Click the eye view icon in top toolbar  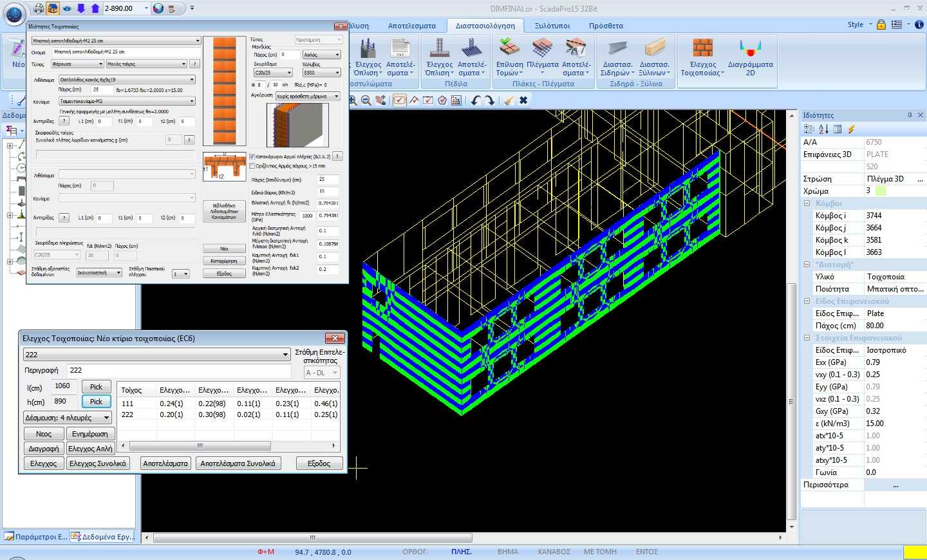click(x=67, y=8)
